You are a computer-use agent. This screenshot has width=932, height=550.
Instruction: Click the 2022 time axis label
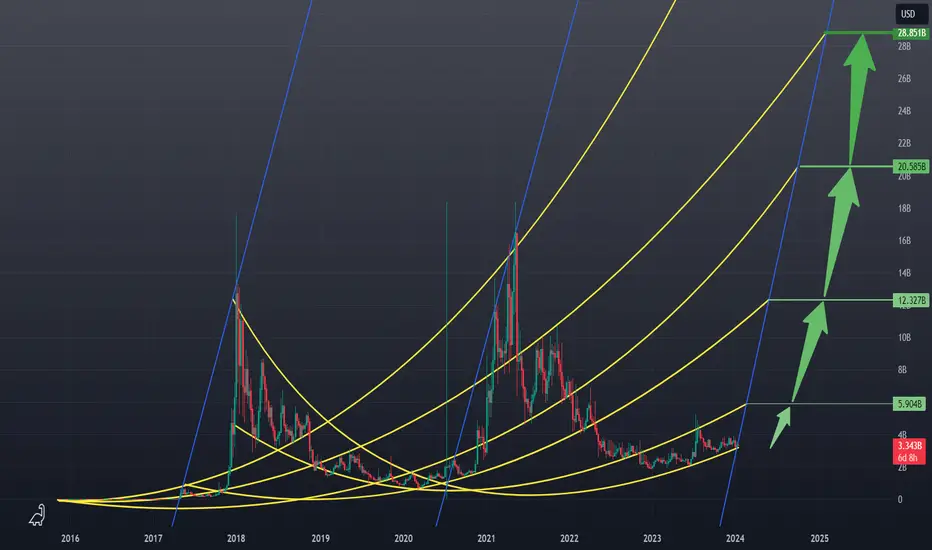pyautogui.click(x=569, y=539)
